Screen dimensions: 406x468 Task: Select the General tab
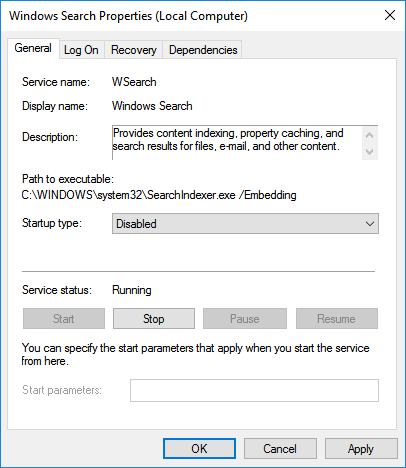(33, 48)
